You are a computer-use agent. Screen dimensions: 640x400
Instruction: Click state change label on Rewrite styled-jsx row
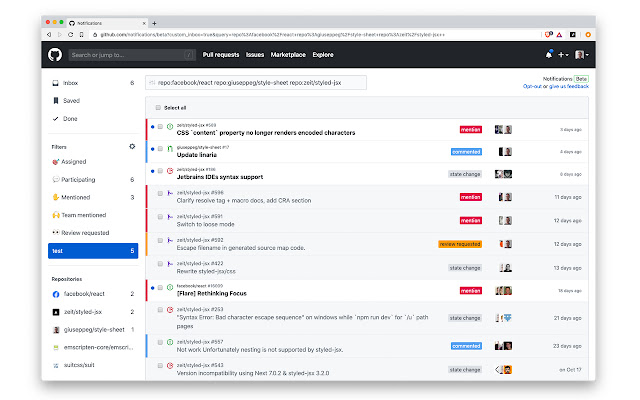coord(465,268)
